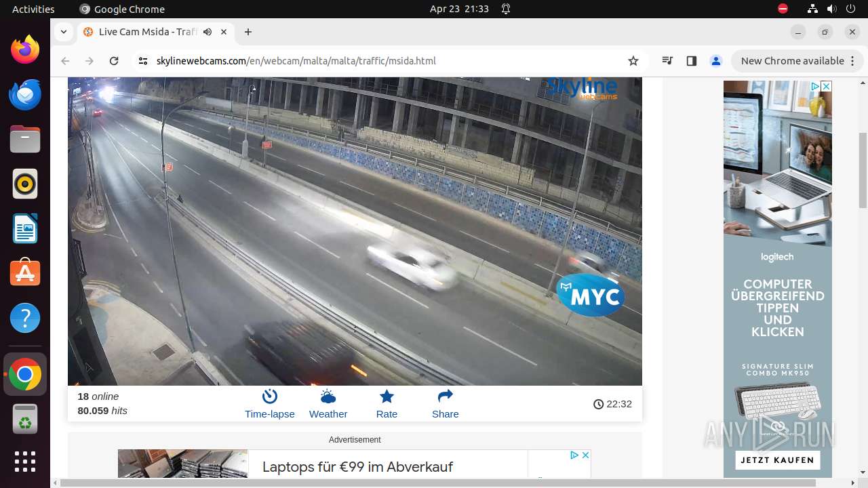The height and width of the screenshot is (488, 868).
Task: Open the clock and calendar menu
Action: click(459, 9)
